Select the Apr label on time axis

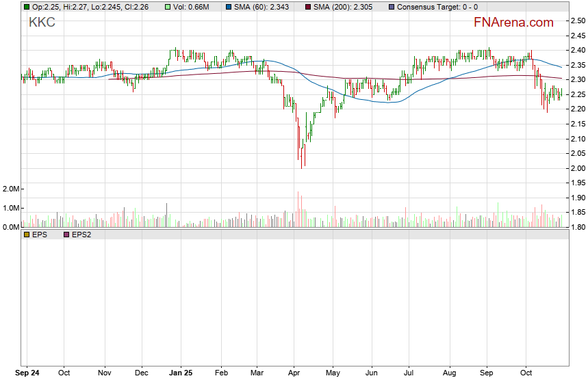(293, 374)
